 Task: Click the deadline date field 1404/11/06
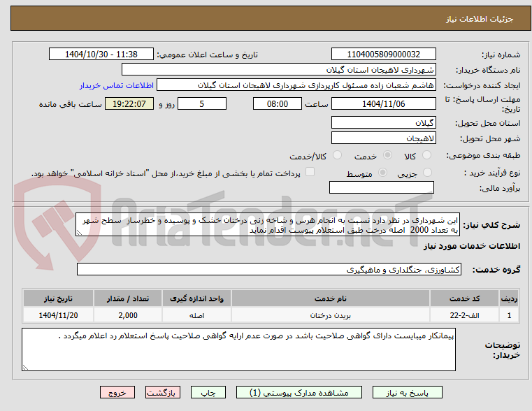point(383,103)
